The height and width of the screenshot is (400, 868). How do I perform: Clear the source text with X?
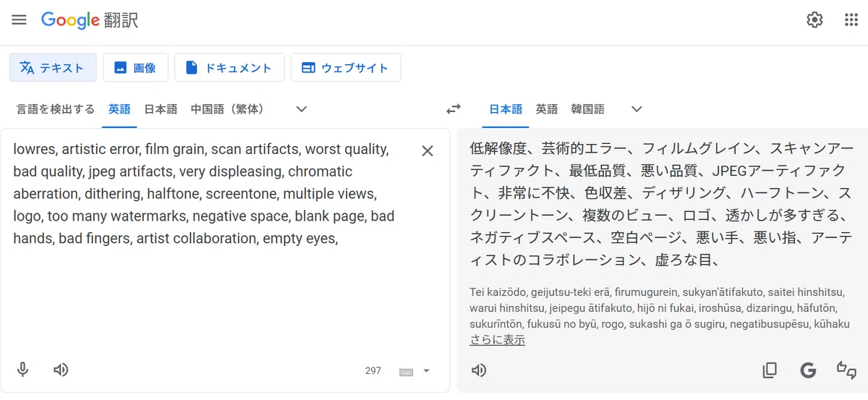(x=427, y=150)
